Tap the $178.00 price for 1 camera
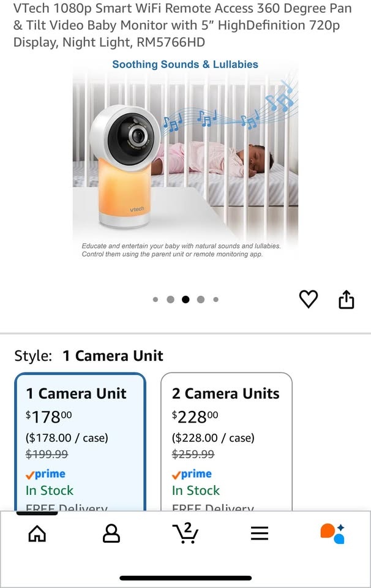The width and height of the screenshot is (371, 588). pos(49,417)
